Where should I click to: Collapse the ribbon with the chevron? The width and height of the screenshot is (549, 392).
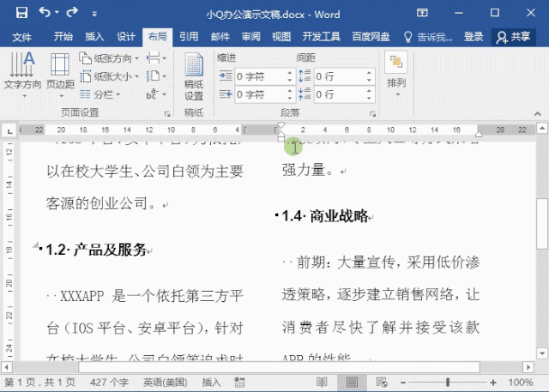coord(538,114)
